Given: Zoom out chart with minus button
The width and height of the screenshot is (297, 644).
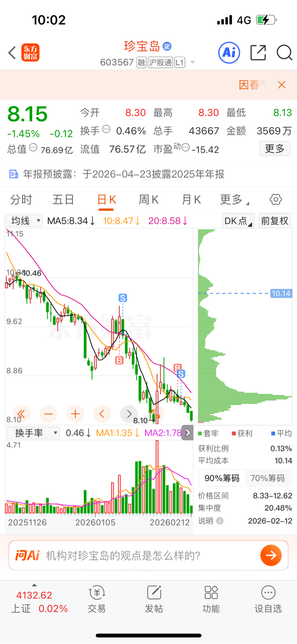Looking at the screenshot, I should pyautogui.click(x=48, y=414).
